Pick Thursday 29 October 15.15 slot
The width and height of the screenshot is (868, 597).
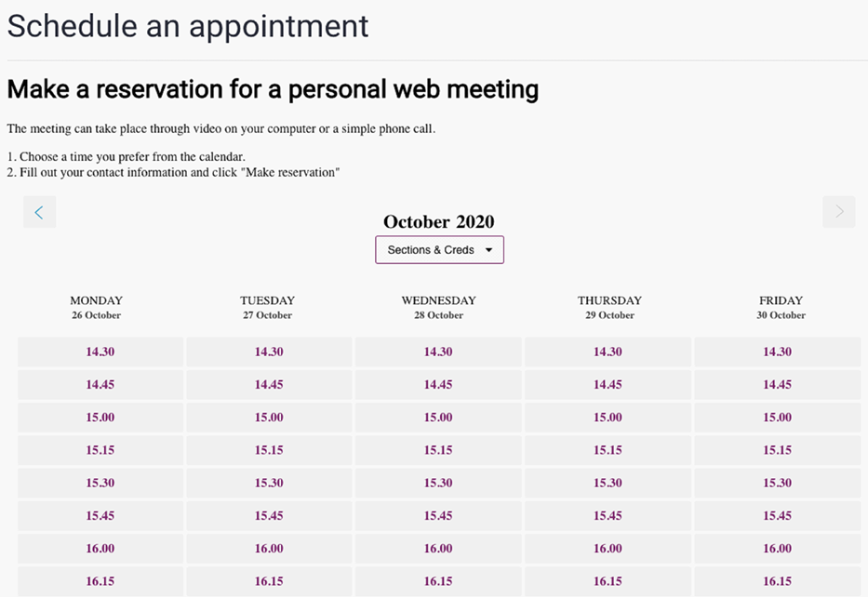[x=608, y=450]
